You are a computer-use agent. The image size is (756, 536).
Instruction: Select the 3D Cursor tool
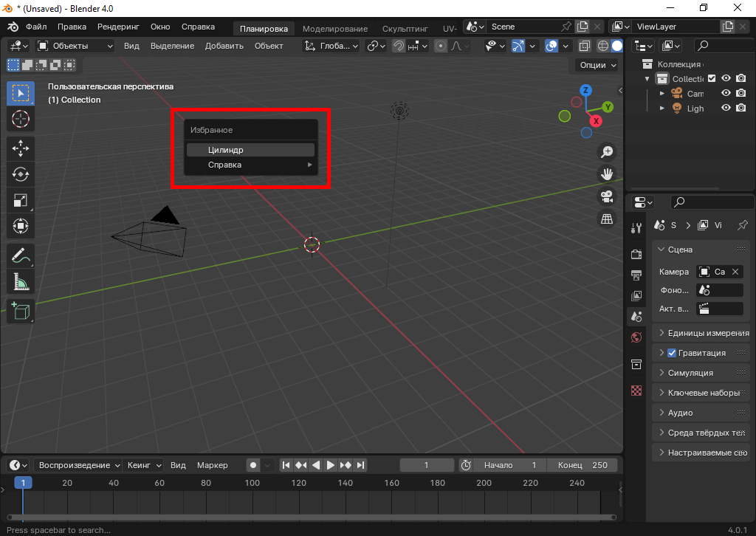point(21,118)
